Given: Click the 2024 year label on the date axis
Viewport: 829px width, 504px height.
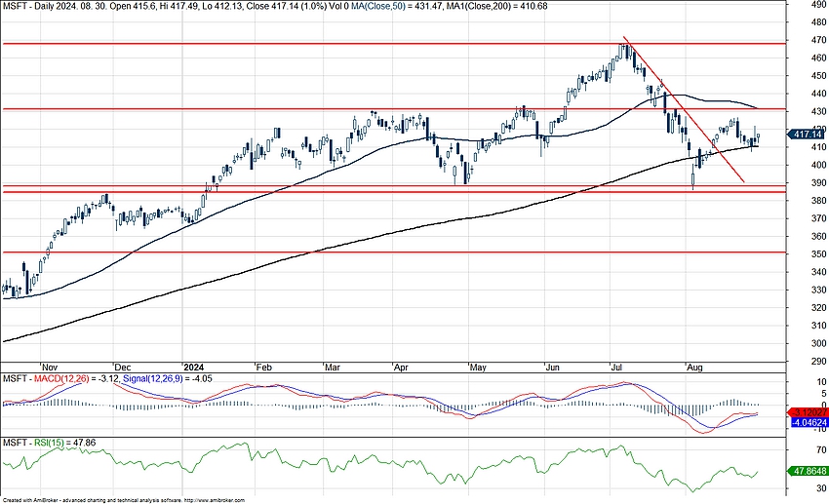Looking at the screenshot, I should click(x=193, y=368).
